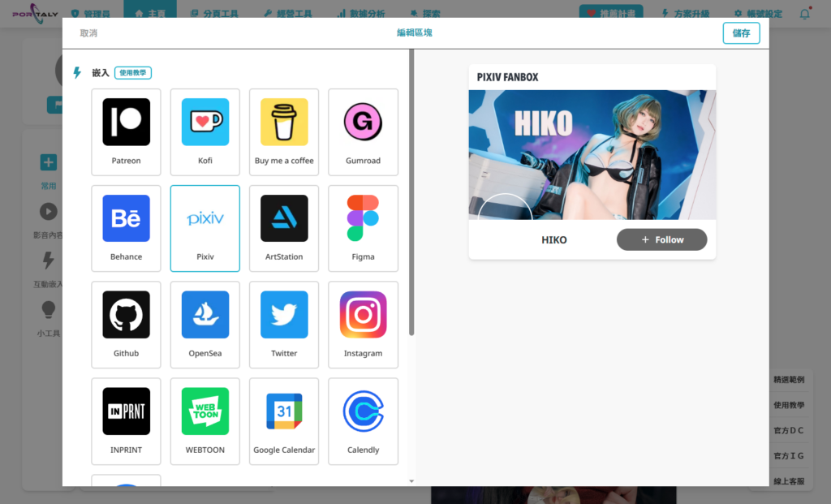Select the Pixiv embed tile
The height and width of the screenshot is (504, 831).
point(205,228)
